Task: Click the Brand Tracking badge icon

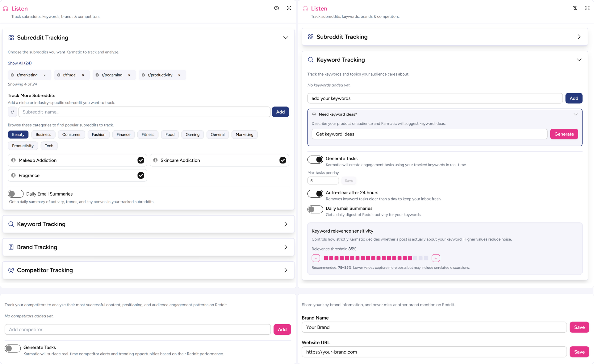Action: coord(11,247)
